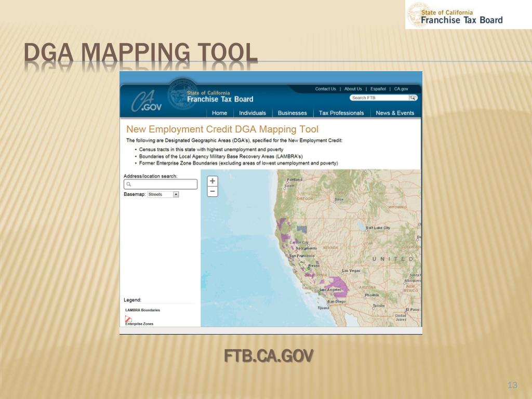Click 'San Francisco' label on the map
Image resolution: width=532 pixels, height=399 pixels.
tap(302, 256)
